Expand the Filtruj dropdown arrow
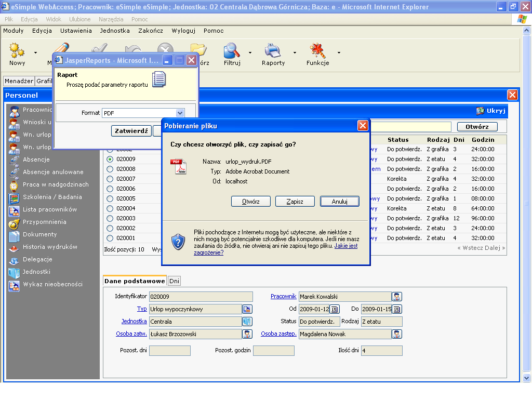Viewport: 532px width, 399px height. point(250,52)
